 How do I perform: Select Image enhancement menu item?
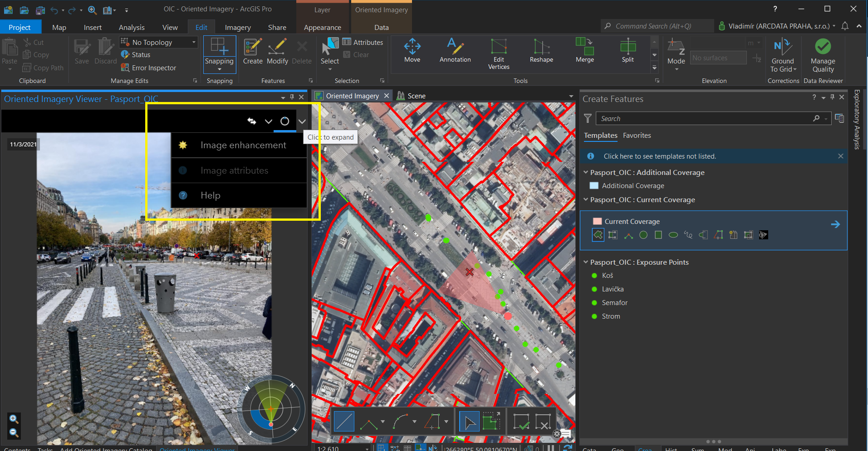[239, 145]
